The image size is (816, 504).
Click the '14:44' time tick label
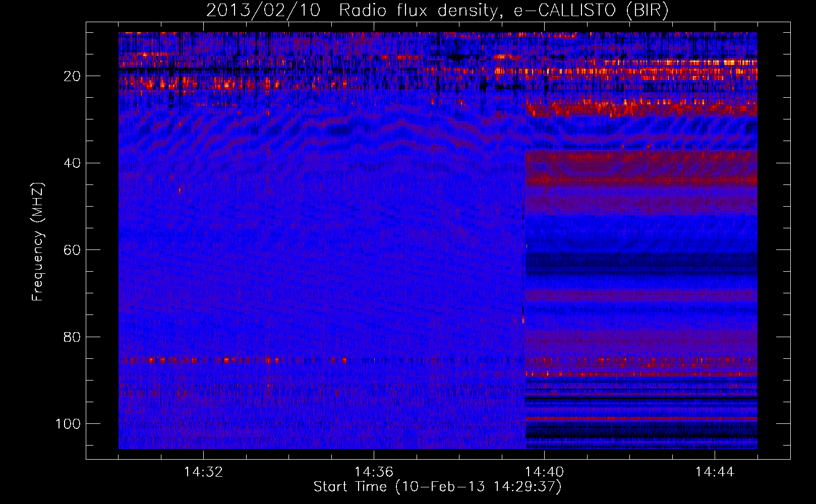click(x=715, y=472)
